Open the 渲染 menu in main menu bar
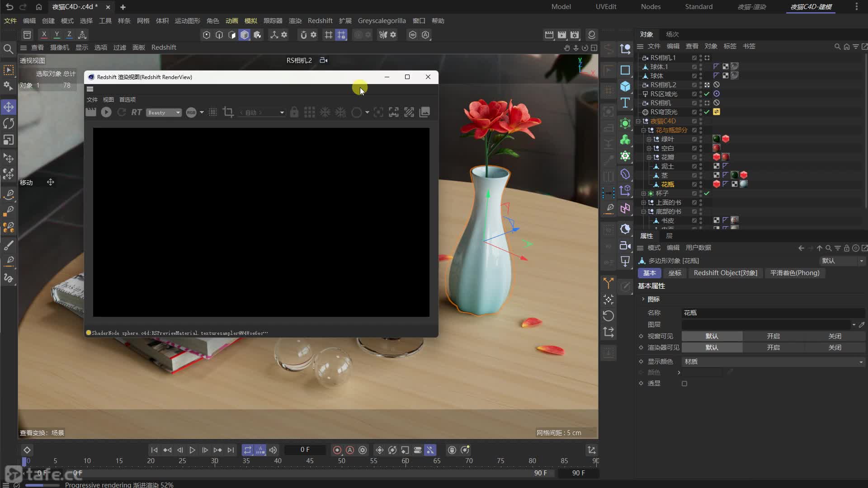Screen dimensions: 868x488 [x=295, y=21]
